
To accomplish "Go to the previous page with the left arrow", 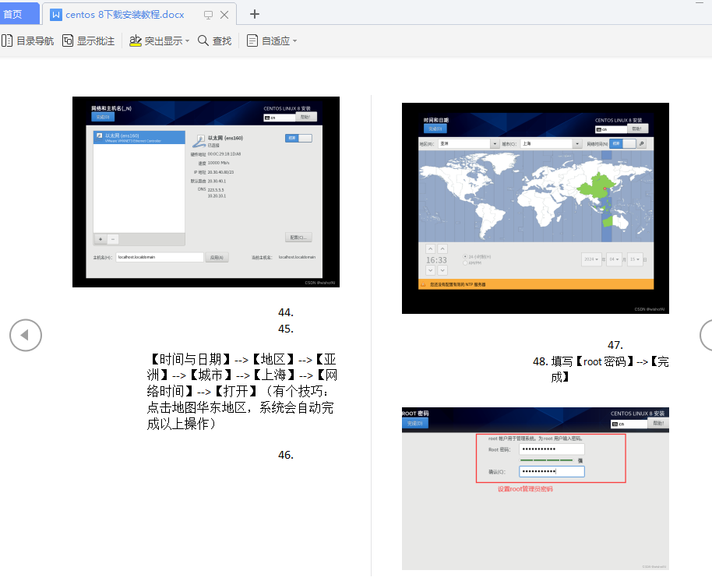I will coord(26,335).
